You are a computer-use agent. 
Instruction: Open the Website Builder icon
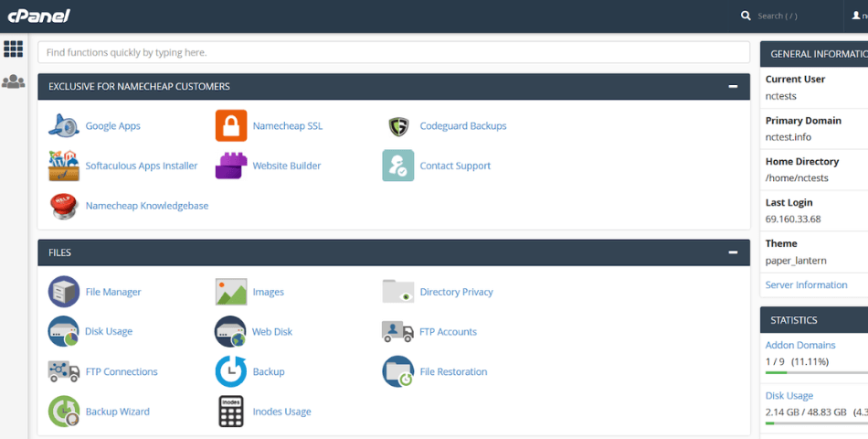tap(231, 166)
